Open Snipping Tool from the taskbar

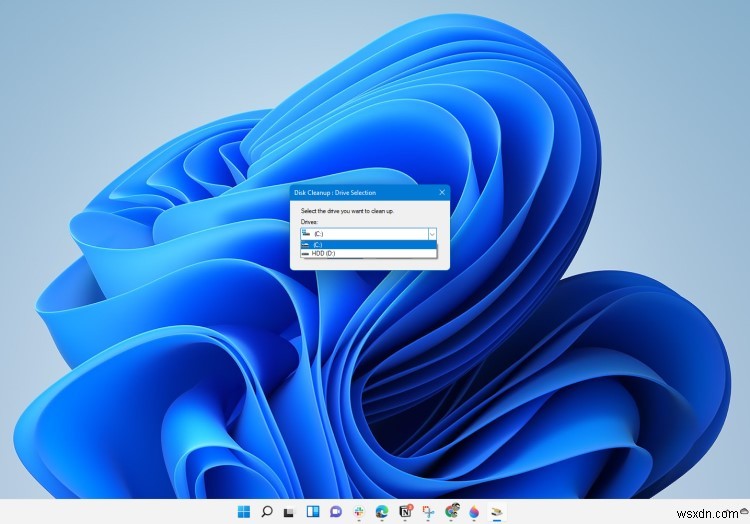tap(428, 512)
